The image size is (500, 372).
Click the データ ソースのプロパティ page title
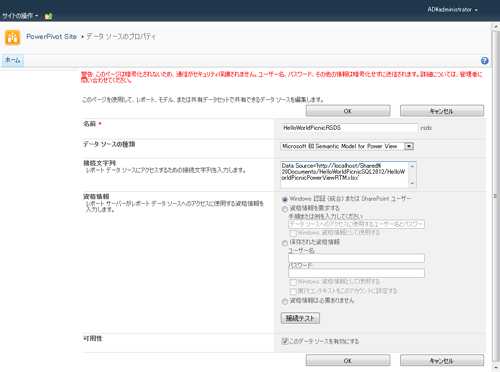[121, 37]
